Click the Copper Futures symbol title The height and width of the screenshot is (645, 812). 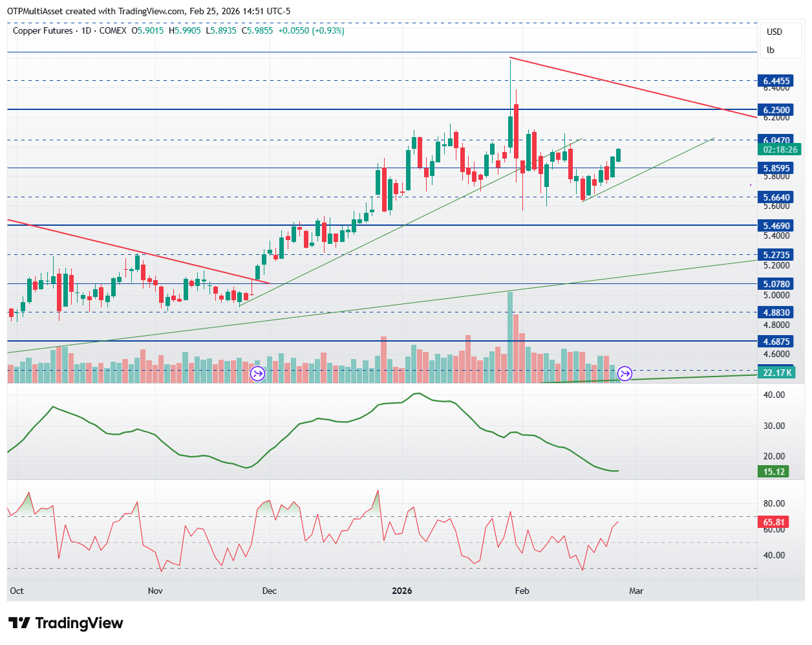click(43, 30)
